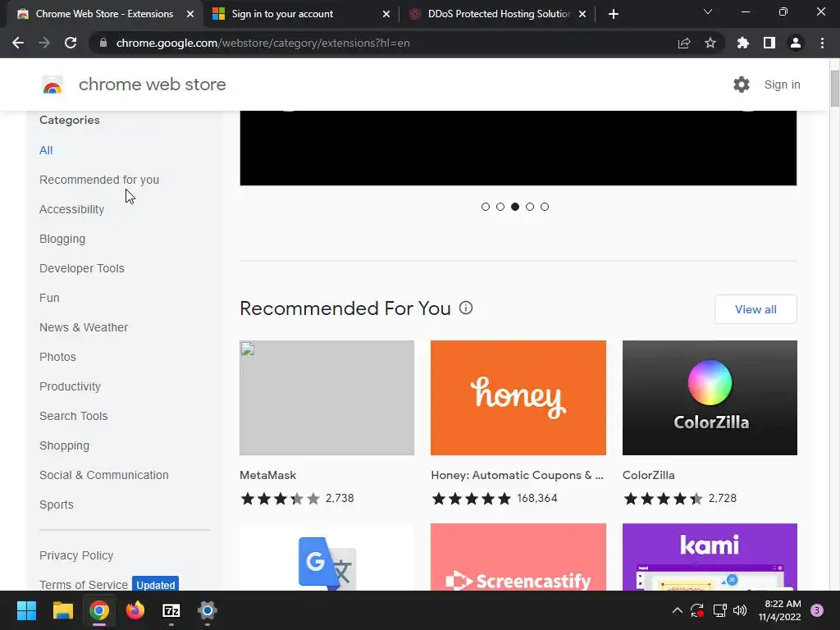Click the address bar URL

point(262,43)
